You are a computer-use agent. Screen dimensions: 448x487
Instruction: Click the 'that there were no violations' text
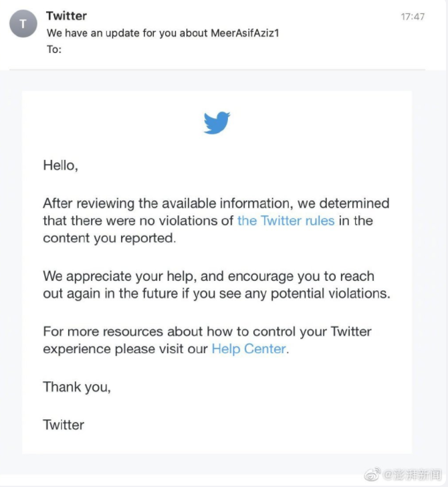click(x=139, y=221)
